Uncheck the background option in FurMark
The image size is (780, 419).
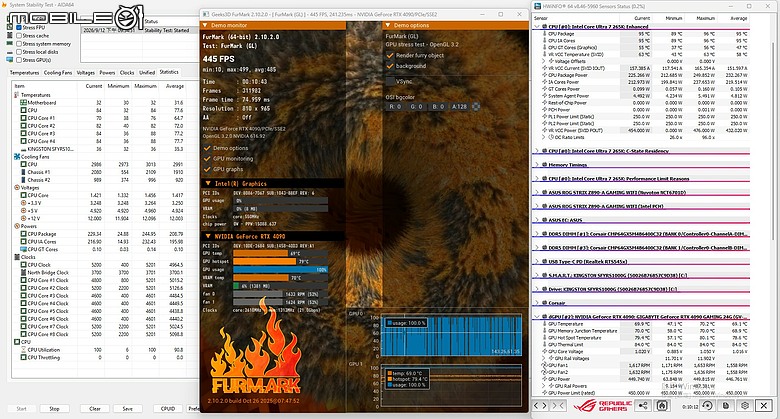[390, 66]
